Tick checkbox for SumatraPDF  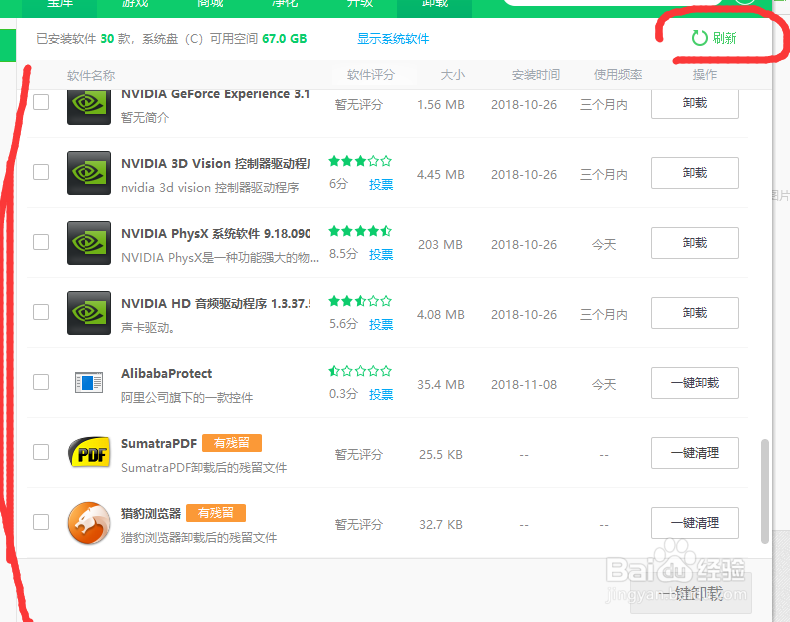[x=41, y=452]
